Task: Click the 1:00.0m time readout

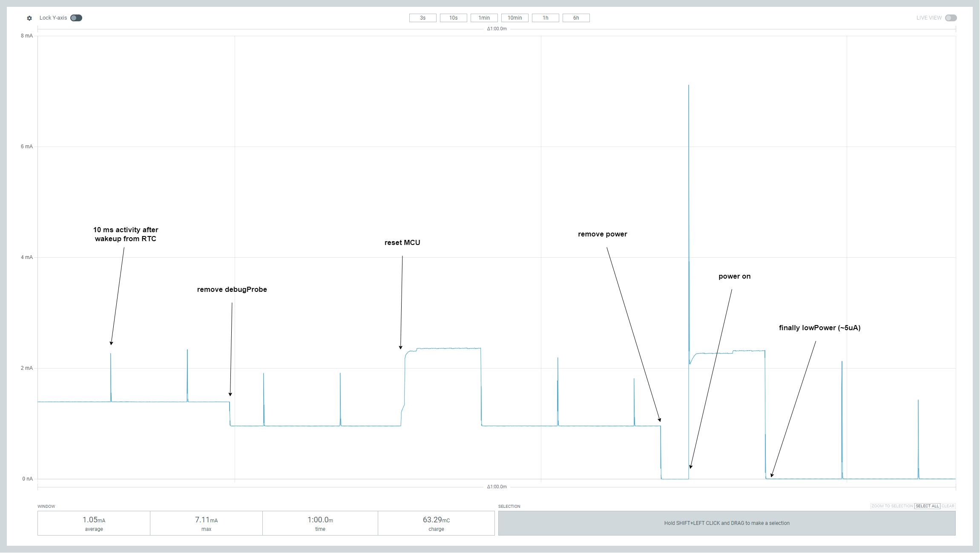Action: coord(320,523)
